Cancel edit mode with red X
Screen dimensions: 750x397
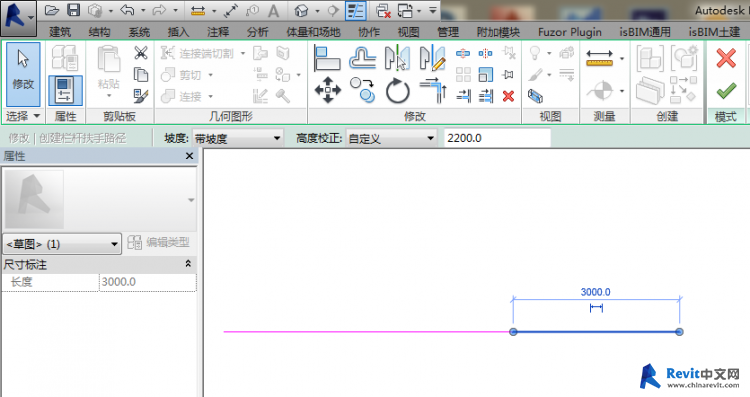(x=726, y=58)
